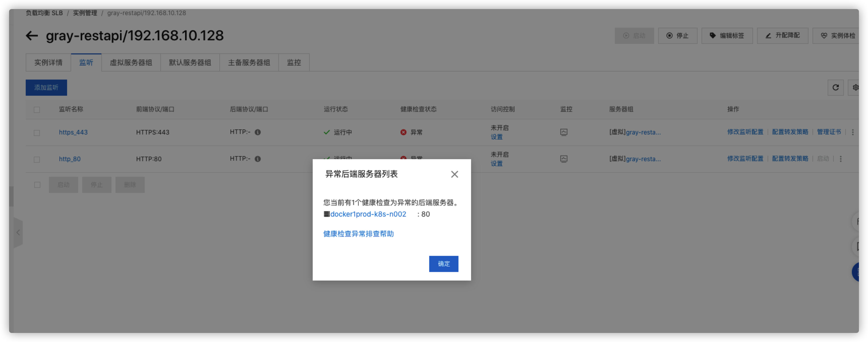Check the checkbox for http_80 row
Viewport: 868px width, 342px height.
click(37, 159)
